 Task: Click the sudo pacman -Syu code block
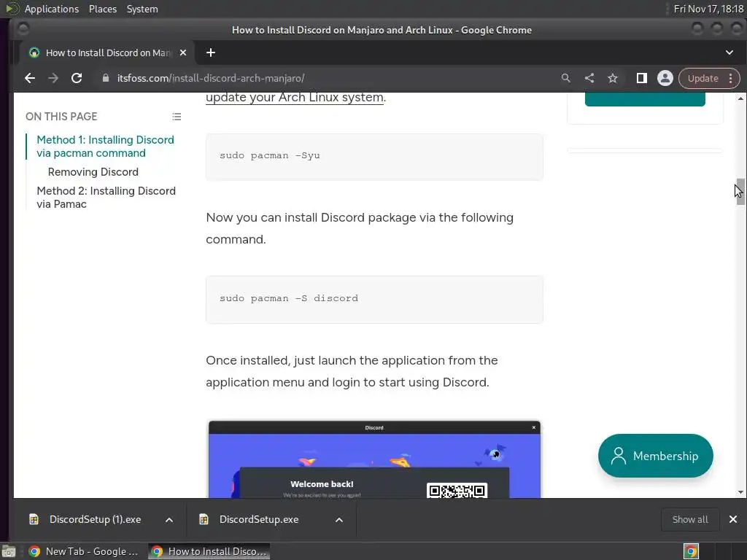click(374, 157)
